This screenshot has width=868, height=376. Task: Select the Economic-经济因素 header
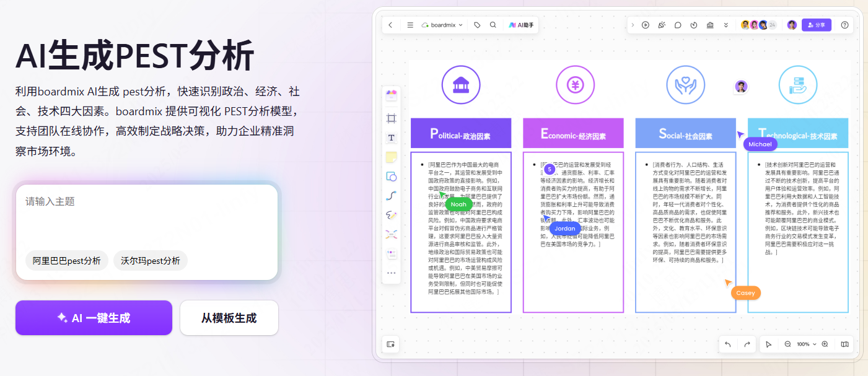573,134
